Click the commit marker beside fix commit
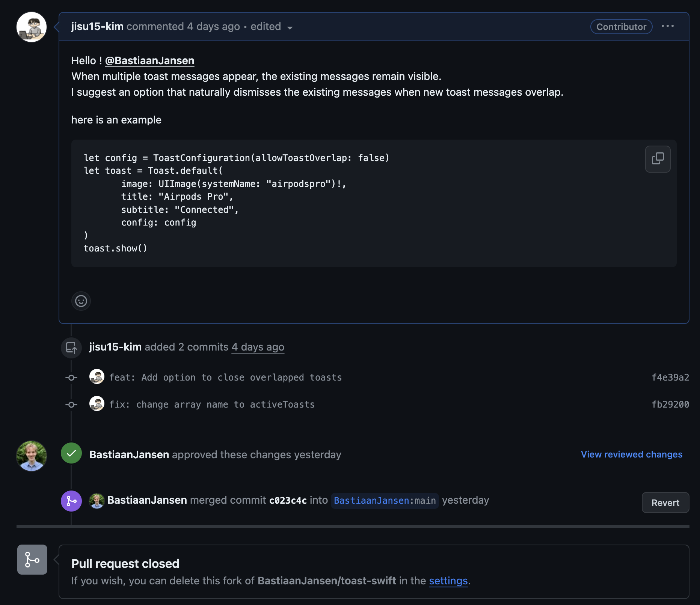 tap(71, 405)
